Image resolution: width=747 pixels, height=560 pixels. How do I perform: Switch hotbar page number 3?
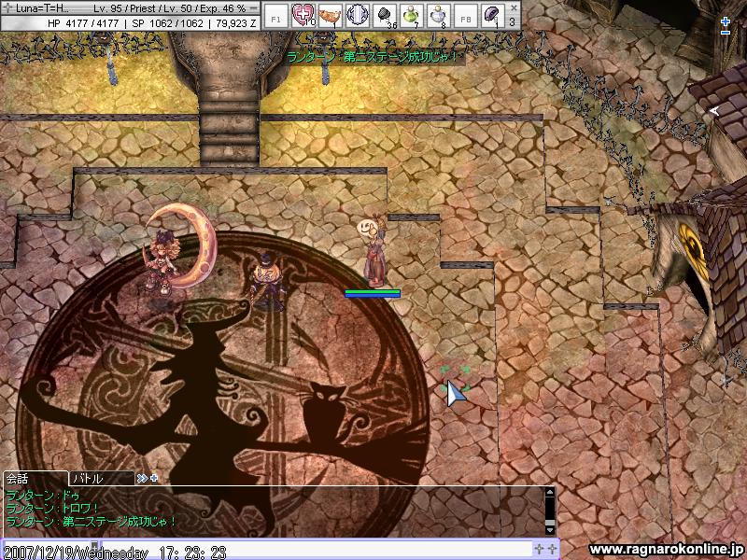[512, 21]
